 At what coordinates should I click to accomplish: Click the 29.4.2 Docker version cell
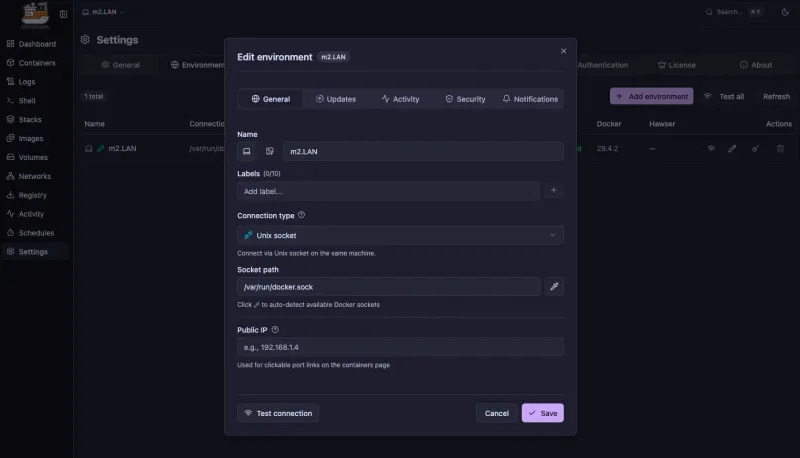pos(607,148)
